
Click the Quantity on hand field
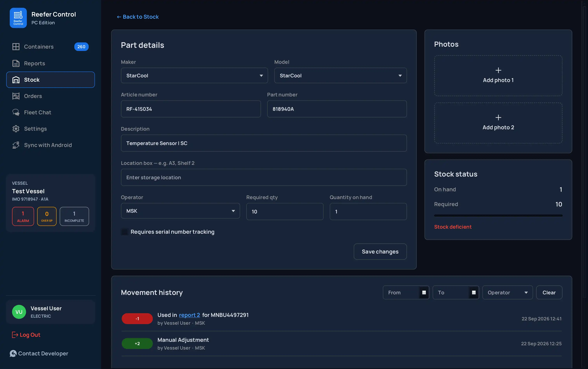[368, 212]
